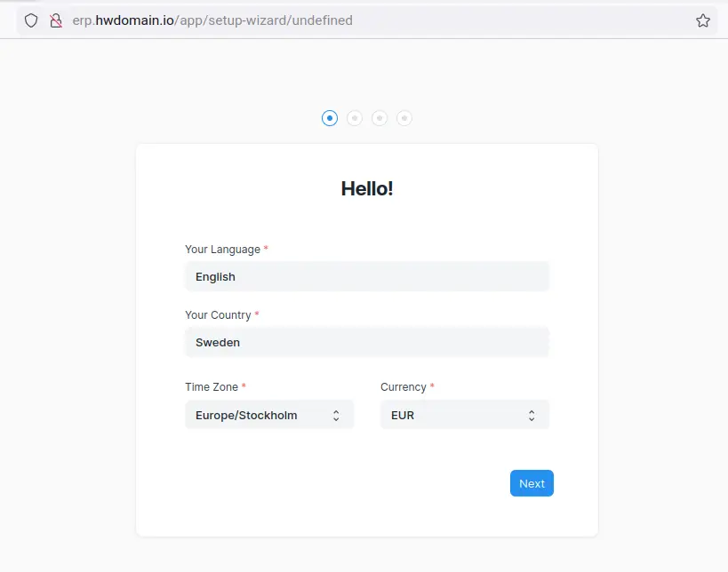Screen dimensions: 728x572
Task: Open the Europe/Stockholm time zone dropdown
Action: coord(258,415)
